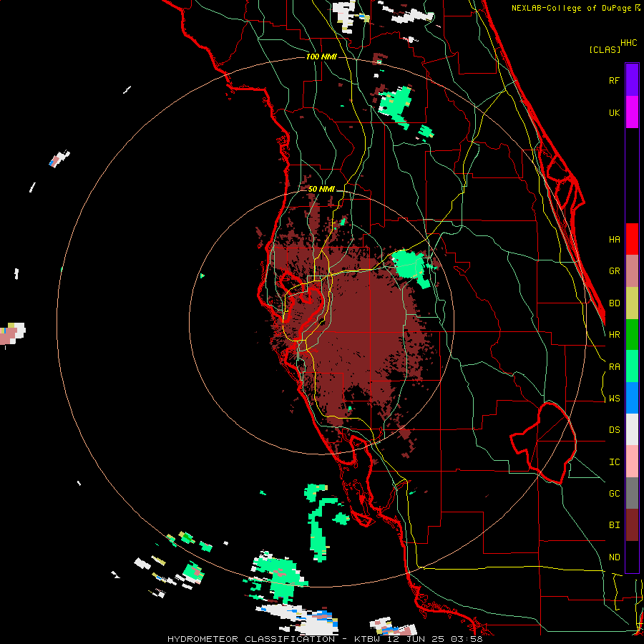Click the UK magenta legend swatch

click(x=632, y=112)
